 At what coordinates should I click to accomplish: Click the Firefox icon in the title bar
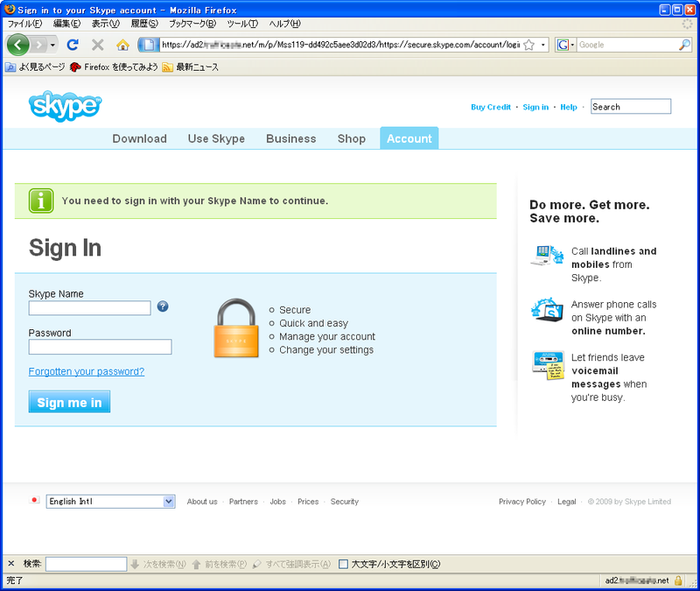[10, 10]
